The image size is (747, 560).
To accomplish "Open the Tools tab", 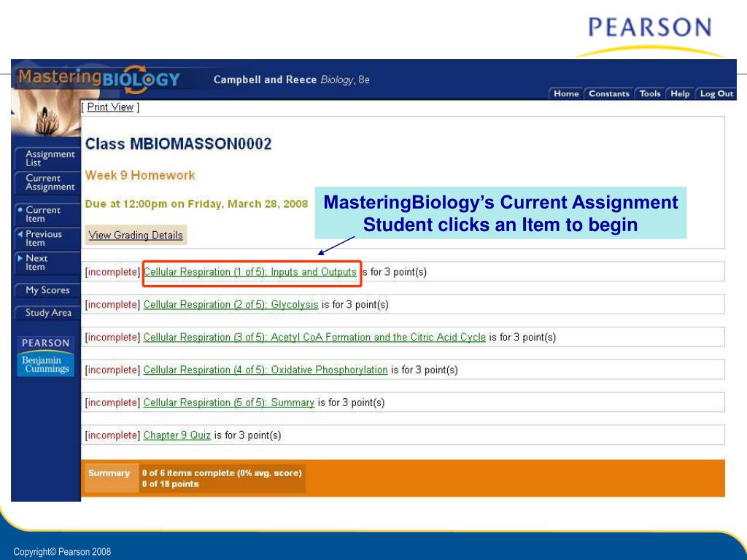I will click(650, 94).
